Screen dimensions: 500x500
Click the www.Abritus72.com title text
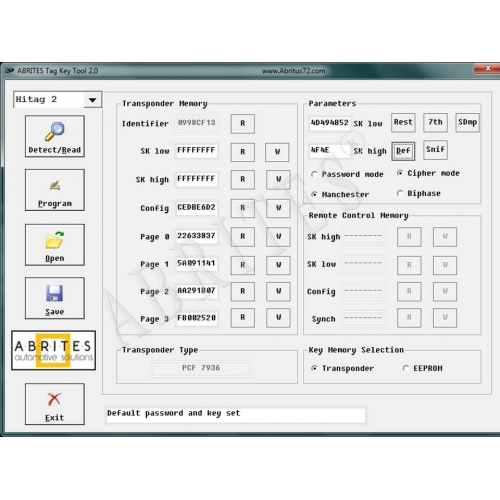(x=294, y=71)
